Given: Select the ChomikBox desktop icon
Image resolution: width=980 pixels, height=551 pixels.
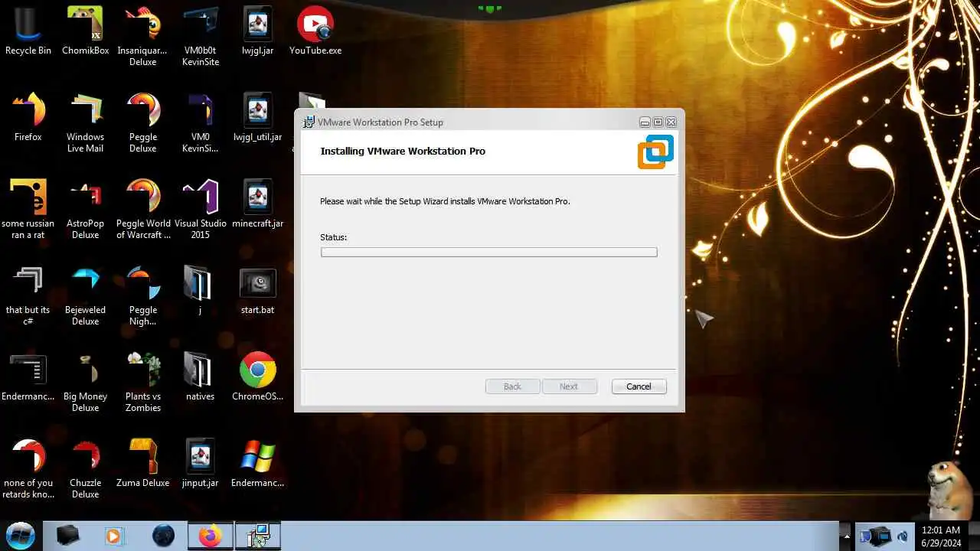Looking at the screenshot, I should pos(85,31).
